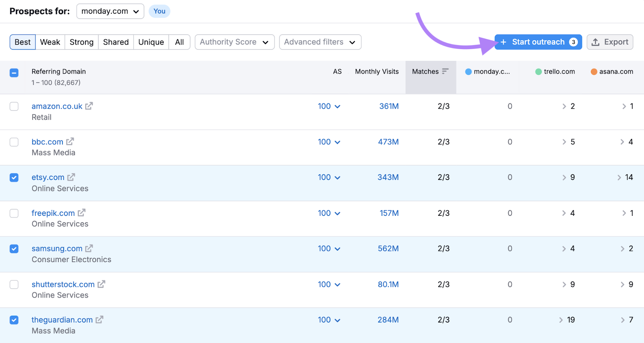Open the monday.com prospects domain dropdown

click(110, 11)
